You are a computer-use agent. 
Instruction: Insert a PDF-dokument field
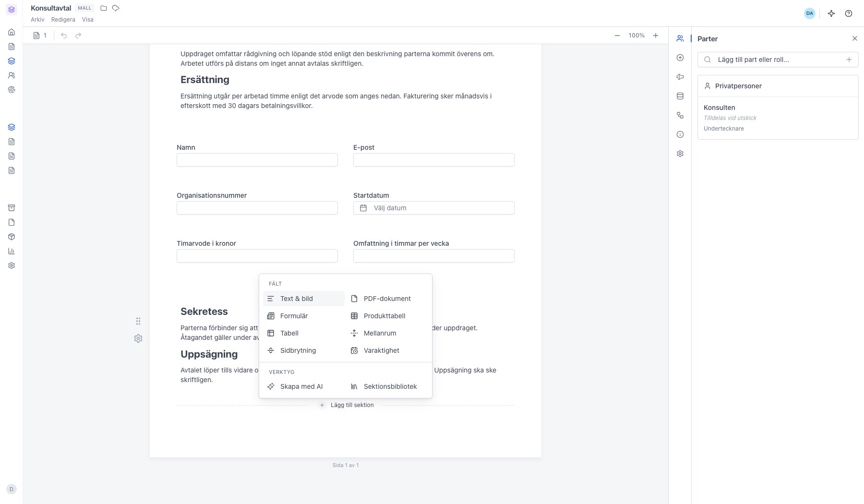387,299
